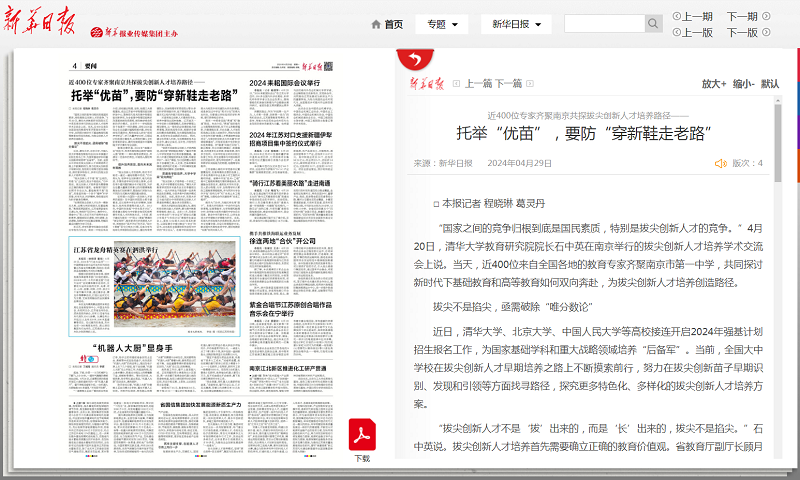Open the 新华日报 dropdown menu
This screenshot has height=480, width=800.
[516, 24]
